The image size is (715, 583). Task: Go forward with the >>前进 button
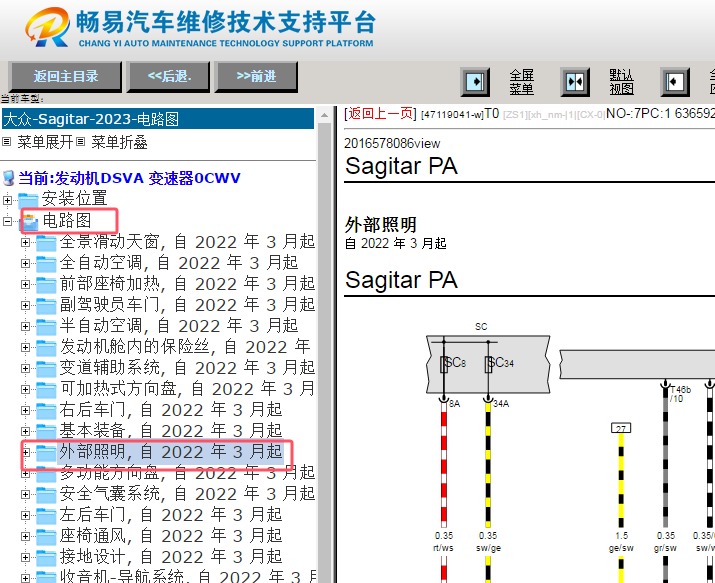point(256,76)
